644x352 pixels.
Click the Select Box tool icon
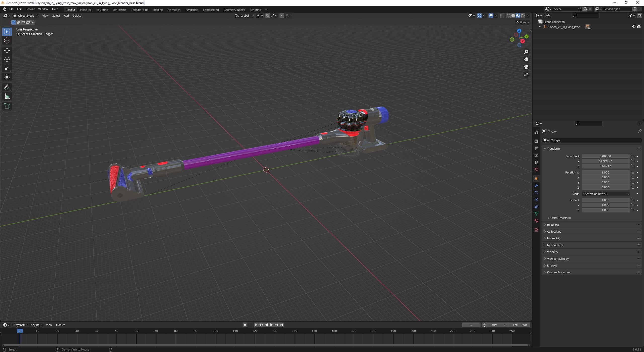pyautogui.click(x=7, y=32)
